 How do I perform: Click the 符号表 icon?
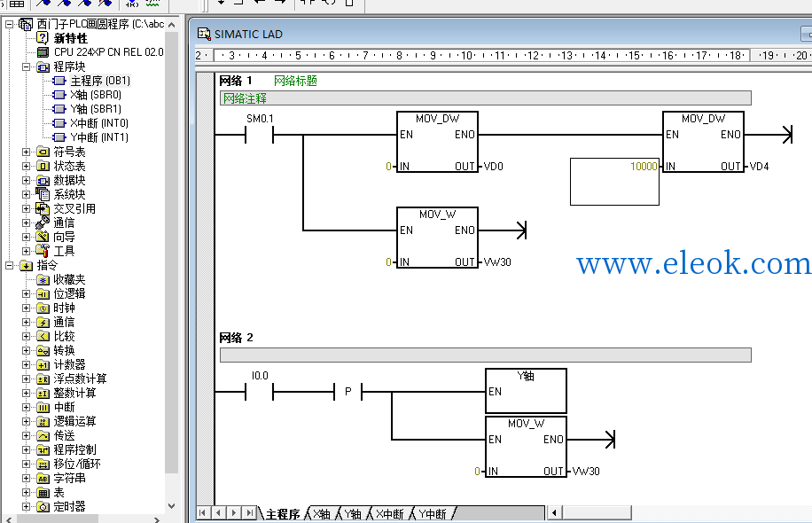pyautogui.click(x=43, y=152)
